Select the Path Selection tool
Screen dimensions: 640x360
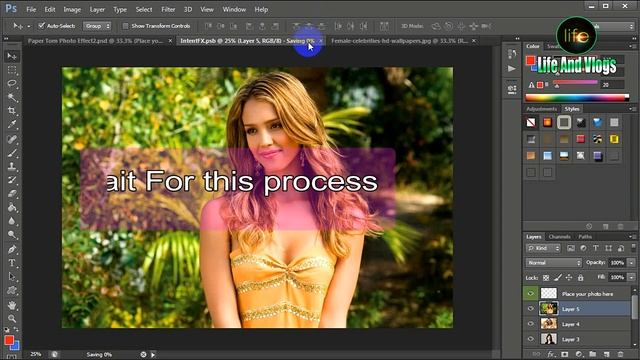[x=12, y=277]
